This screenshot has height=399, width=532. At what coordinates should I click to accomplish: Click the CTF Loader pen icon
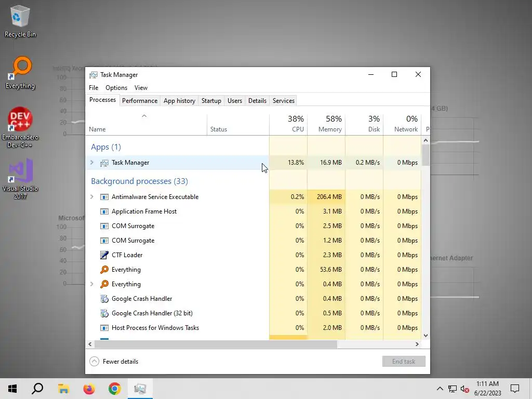point(104,255)
